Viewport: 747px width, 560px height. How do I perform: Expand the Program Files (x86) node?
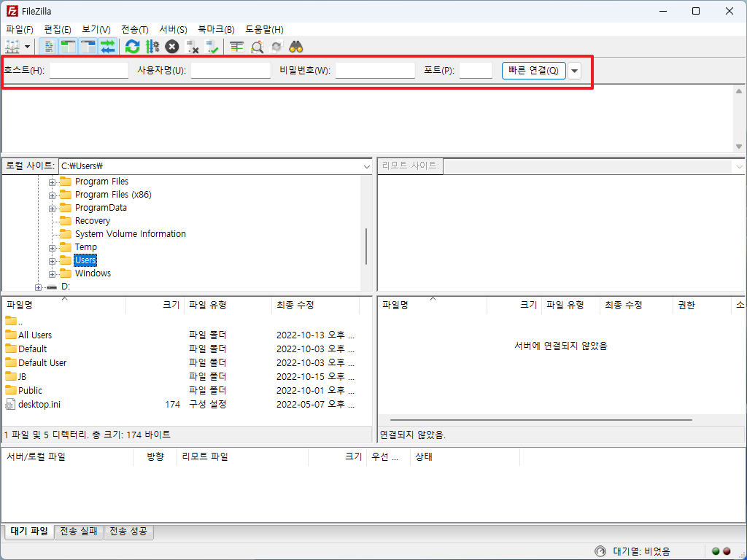[x=52, y=195]
